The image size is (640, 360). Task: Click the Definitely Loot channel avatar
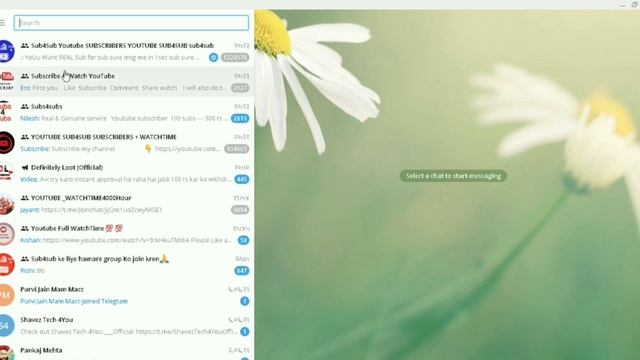pos(6,173)
